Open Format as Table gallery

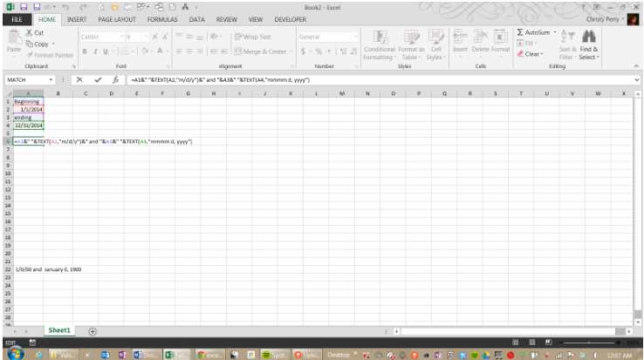tap(411, 44)
